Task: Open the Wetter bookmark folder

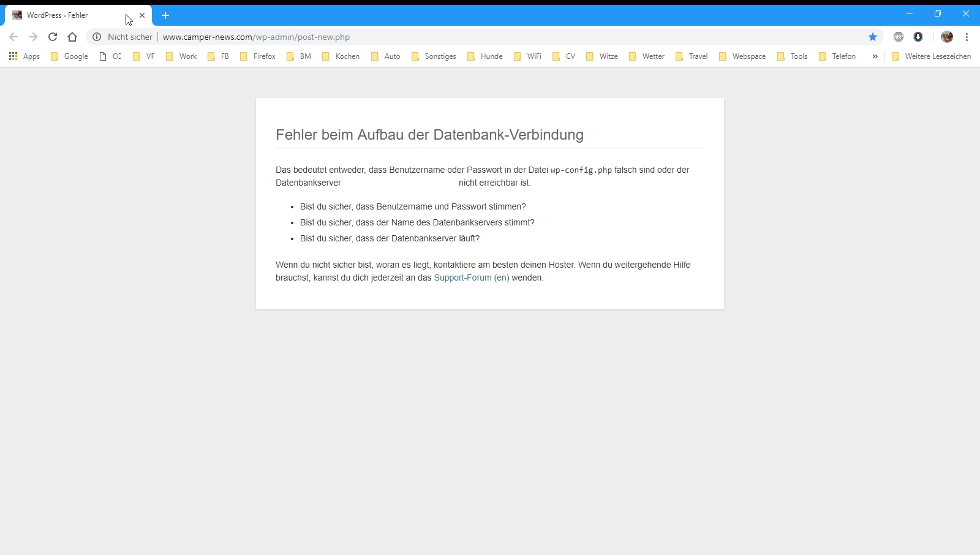Action: 646,56
